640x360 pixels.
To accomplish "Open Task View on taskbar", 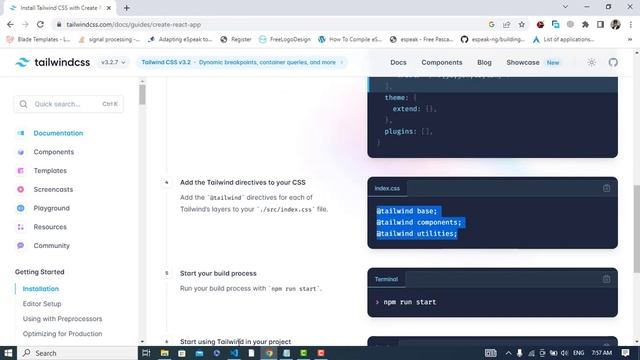I will (x=146, y=353).
